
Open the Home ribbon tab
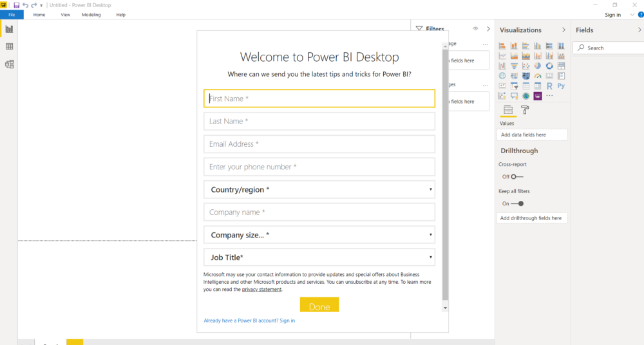pos(39,15)
